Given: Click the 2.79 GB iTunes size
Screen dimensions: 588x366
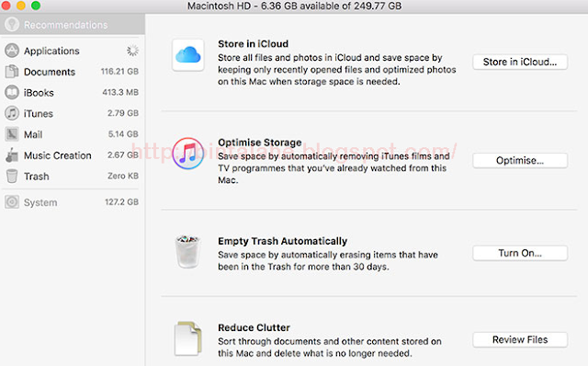Looking at the screenshot, I should (123, 113).
